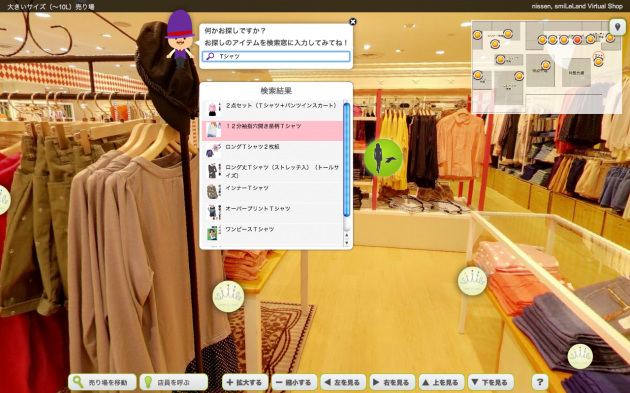Click the scrollbar up arrow in results

coord(347,235)
